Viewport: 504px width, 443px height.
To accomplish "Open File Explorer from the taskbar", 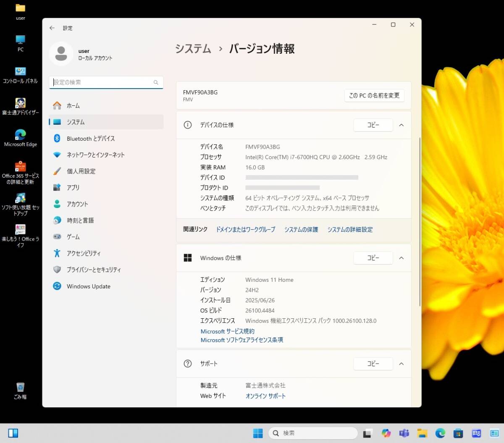I will [x=422, y=433].
